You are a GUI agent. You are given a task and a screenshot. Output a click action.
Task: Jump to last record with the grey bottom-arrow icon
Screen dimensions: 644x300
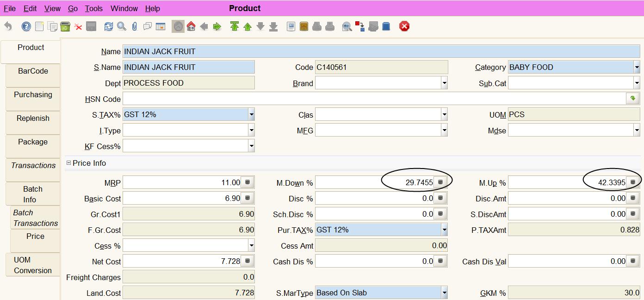[x=273, y=26]
